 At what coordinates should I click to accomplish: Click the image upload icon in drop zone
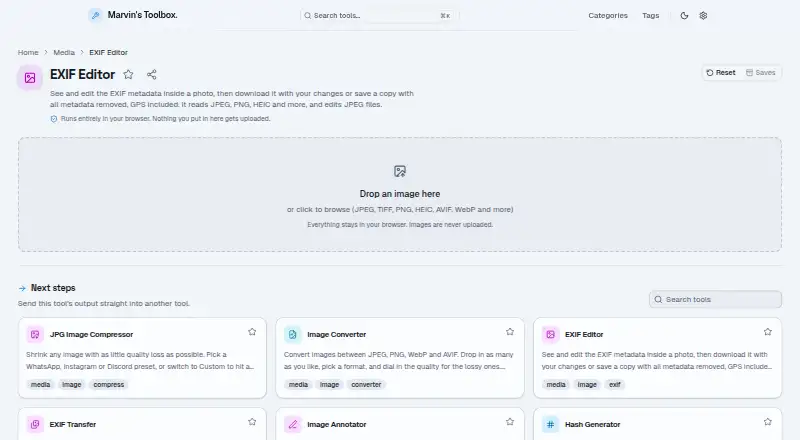pos(400,171)
